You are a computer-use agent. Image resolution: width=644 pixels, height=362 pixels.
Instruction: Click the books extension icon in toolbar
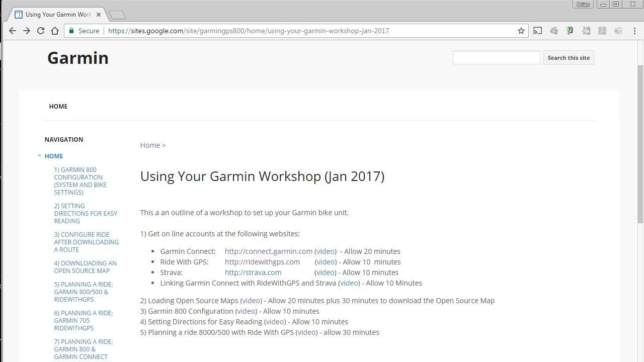(618, 31)
